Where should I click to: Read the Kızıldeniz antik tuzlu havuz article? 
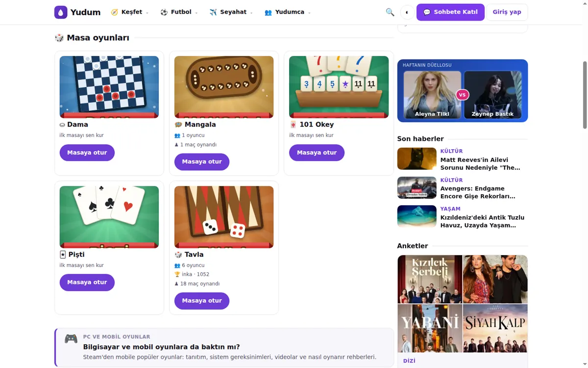click(482, 221)
